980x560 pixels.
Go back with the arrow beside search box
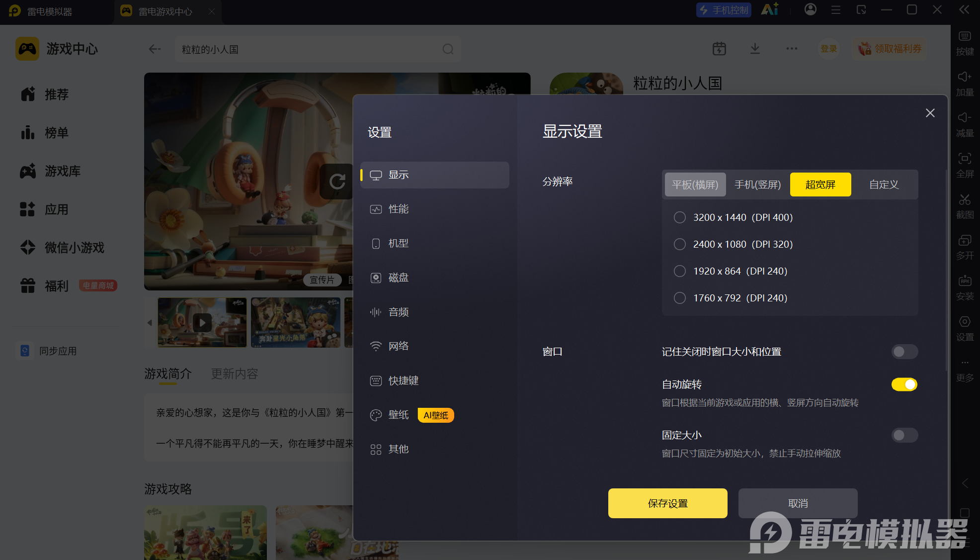point(155,49)
